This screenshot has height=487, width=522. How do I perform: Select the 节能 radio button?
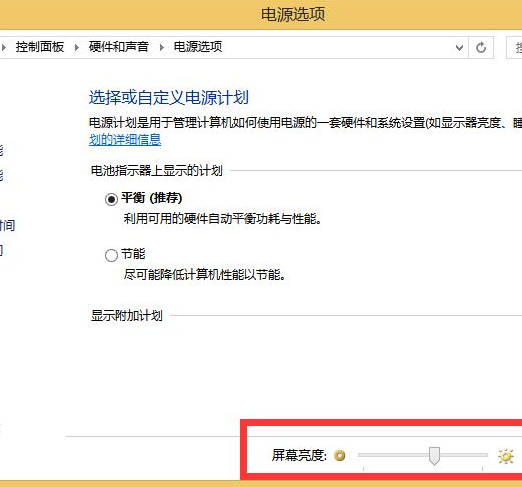(x=111, y=255)
